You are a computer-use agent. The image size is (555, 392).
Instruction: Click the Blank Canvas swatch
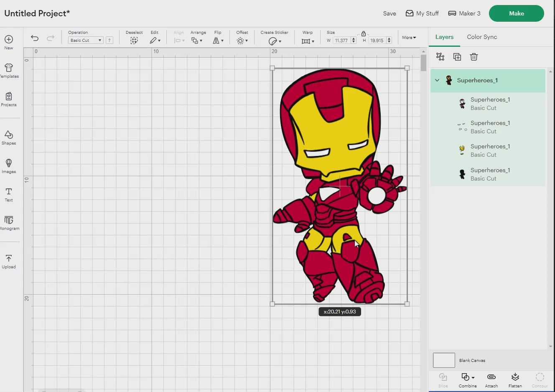pyautogui.click(x=444, y=360)
